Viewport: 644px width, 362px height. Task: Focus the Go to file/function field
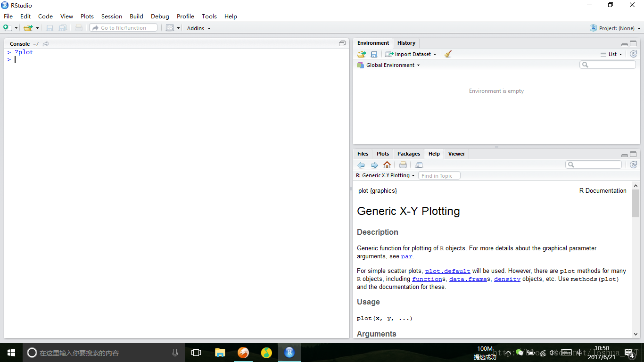[124, 28]
